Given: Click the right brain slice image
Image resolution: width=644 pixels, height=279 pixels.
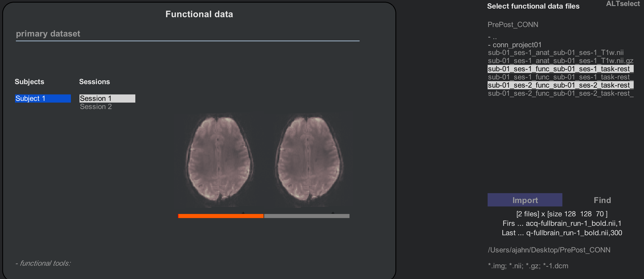Looking at the screenshot, I should coord(309,160).
